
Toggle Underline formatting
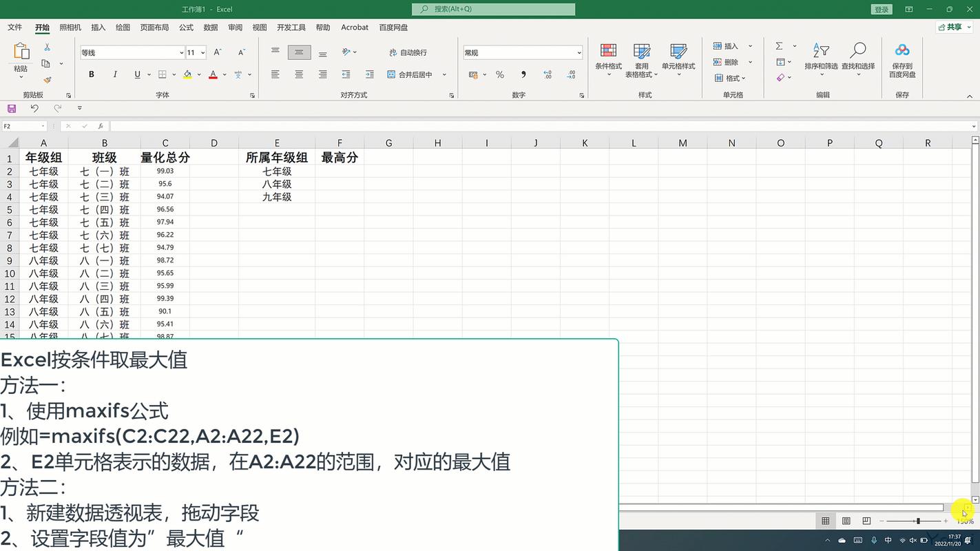pyautogui.click(x=138, y=74)
